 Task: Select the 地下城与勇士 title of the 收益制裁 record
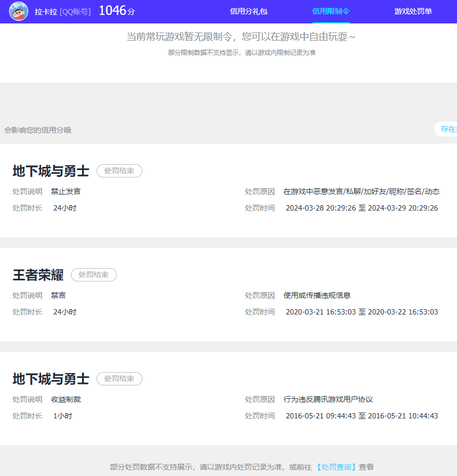(51, 379)
